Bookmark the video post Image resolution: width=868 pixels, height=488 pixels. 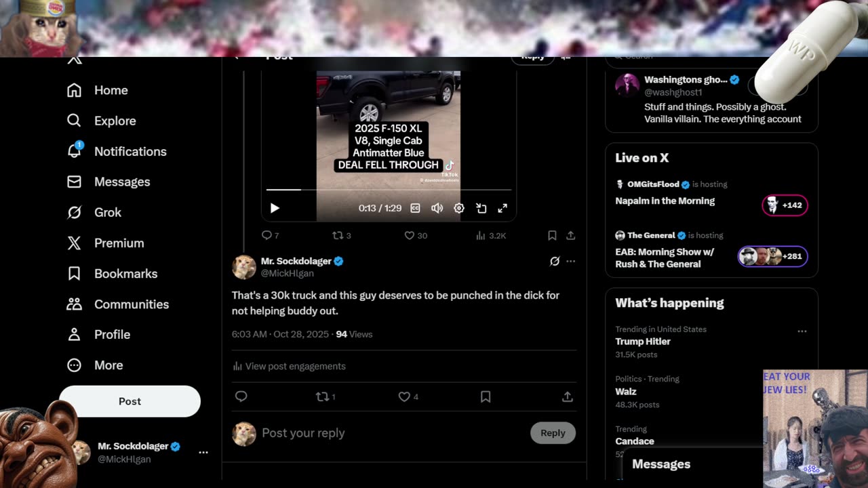552,235
